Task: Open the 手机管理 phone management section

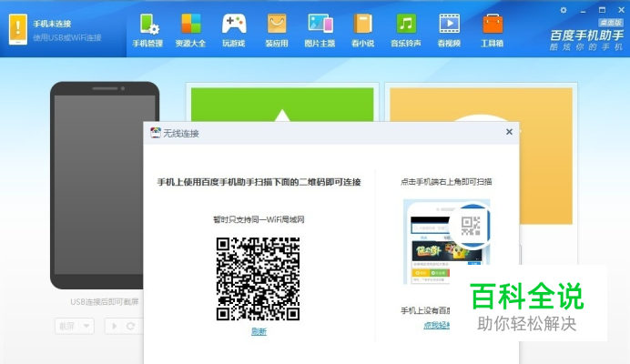Action: tap(147, 31)
